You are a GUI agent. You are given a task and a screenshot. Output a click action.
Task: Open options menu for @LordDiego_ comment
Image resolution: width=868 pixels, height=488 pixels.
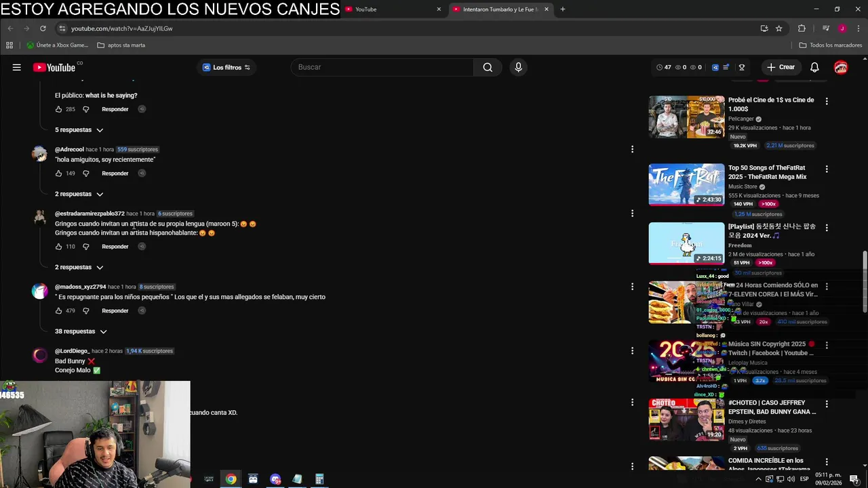[632, 351]
